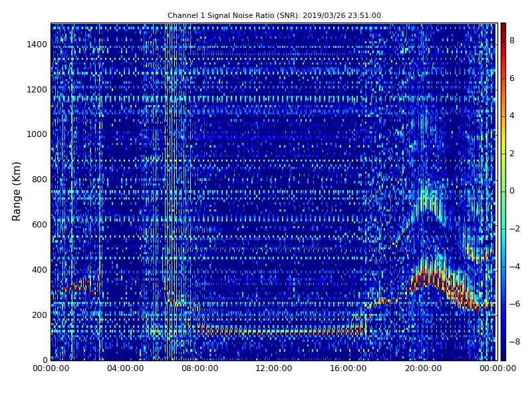Click the colorbar label 6
The width and height of the screenshot is (532, 399).
512,78
